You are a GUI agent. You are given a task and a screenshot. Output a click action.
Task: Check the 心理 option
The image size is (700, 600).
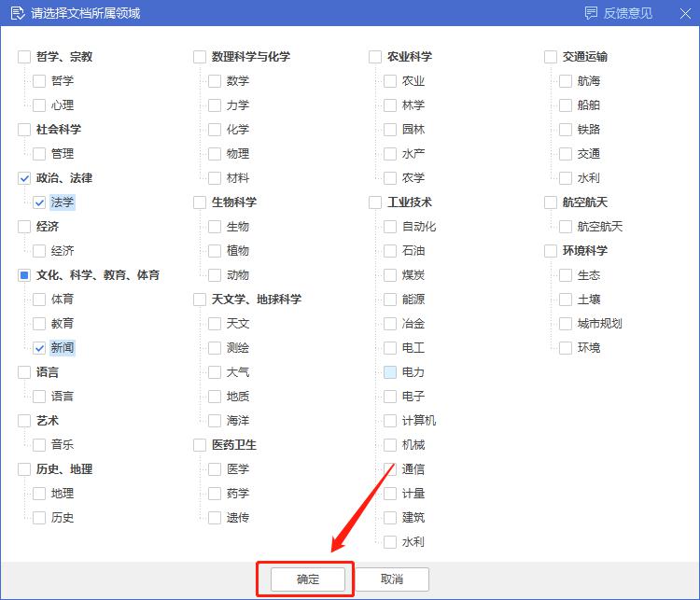pyautogui.click(x=39, y=105)
